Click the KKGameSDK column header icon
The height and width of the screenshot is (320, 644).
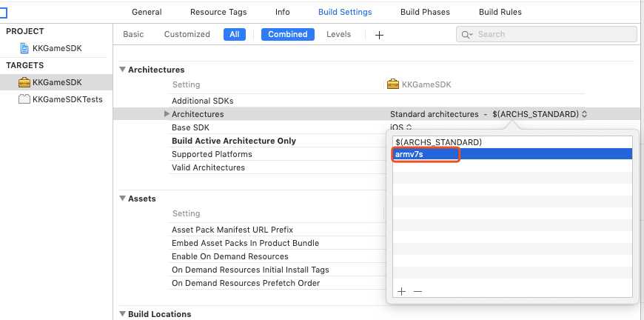393,84
